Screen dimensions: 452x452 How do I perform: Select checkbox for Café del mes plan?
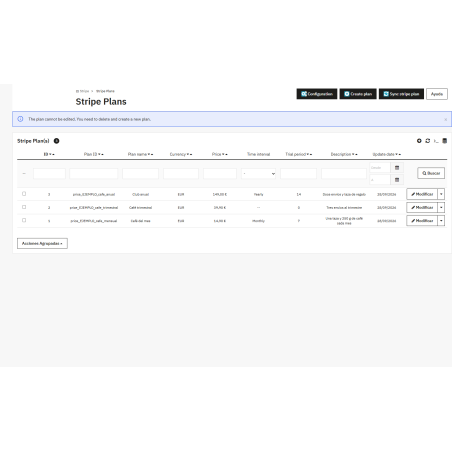(x=24, y=220)
